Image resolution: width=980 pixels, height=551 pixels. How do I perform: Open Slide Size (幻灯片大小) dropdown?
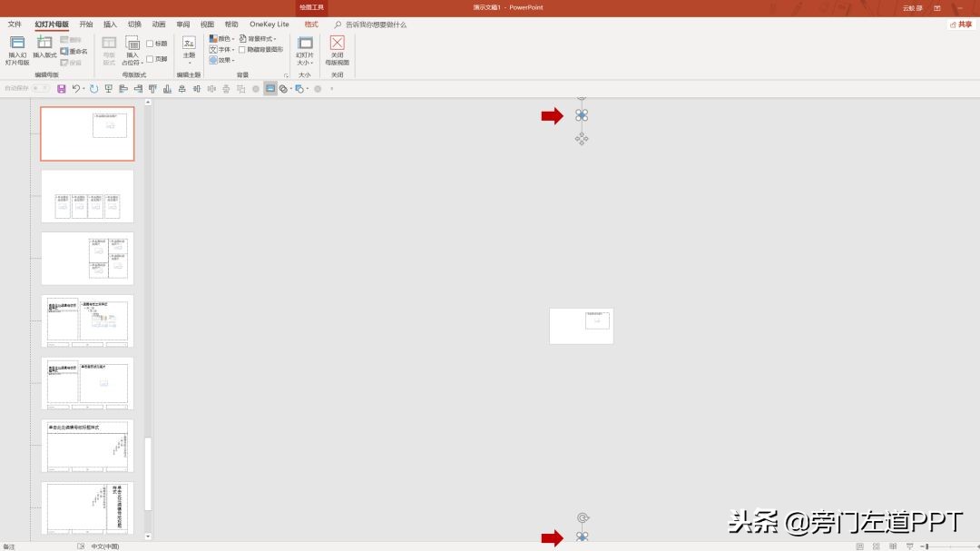305,51
